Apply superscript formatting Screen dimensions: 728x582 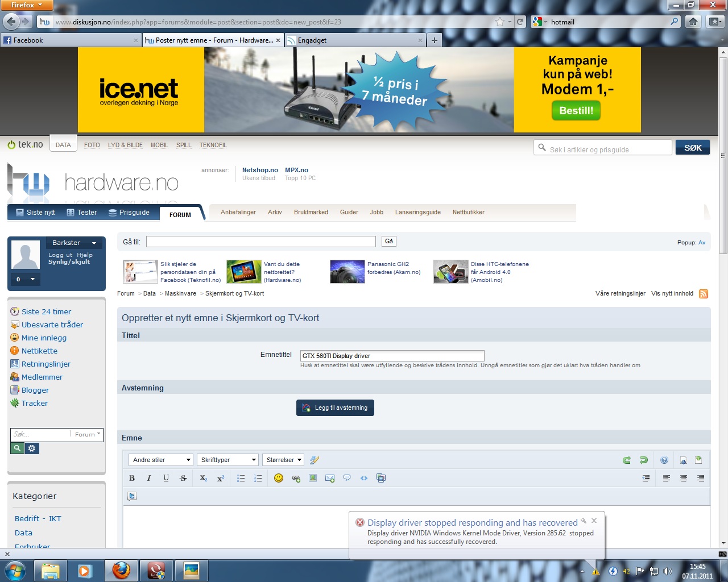(x=220, y=478)
